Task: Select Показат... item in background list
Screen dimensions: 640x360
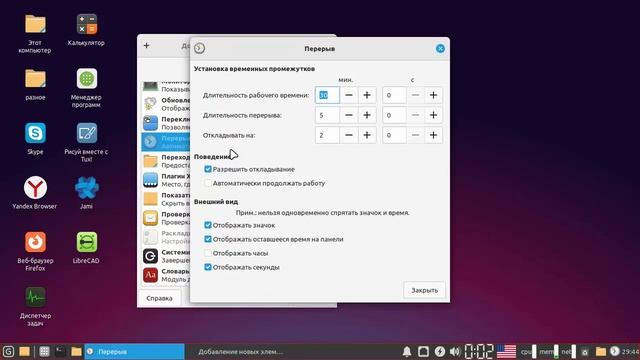Action: 166,199
